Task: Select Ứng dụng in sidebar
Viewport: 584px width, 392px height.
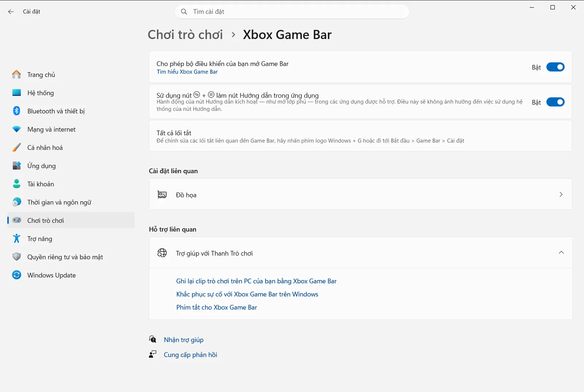Action: tap(71, 166)
